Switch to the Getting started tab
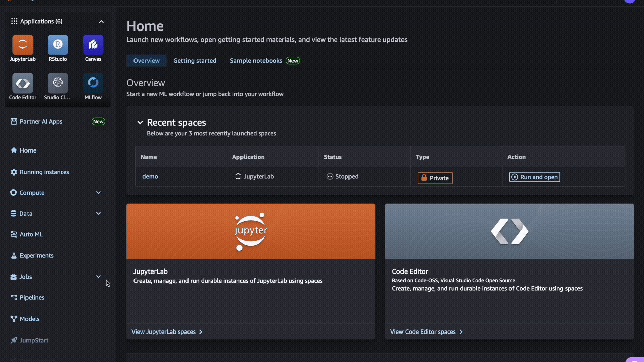The image size is (644, 362). [x=195, y=61]
